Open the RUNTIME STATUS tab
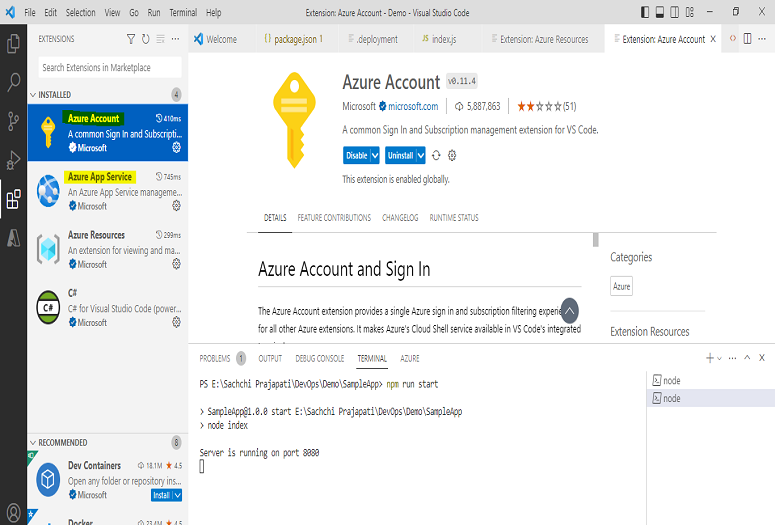 pos(454,218)
